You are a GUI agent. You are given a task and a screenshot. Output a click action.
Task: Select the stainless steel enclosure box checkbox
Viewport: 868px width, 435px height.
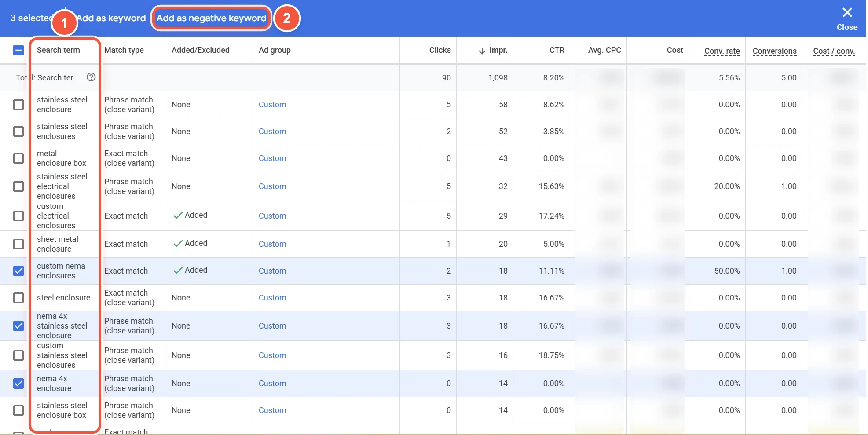(x=18, y=410)
